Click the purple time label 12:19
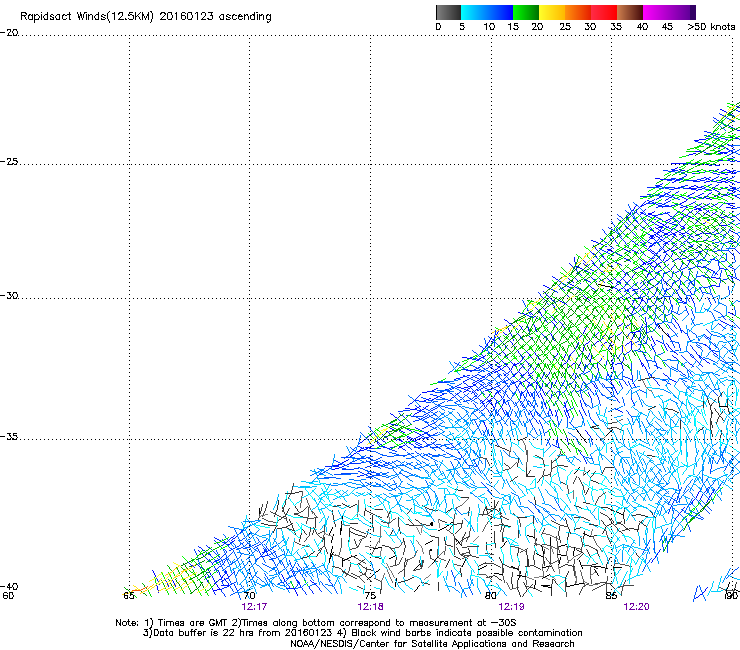The width and height of the screenshot is (740, 650). pyautogui.click(x=512, y=607)
